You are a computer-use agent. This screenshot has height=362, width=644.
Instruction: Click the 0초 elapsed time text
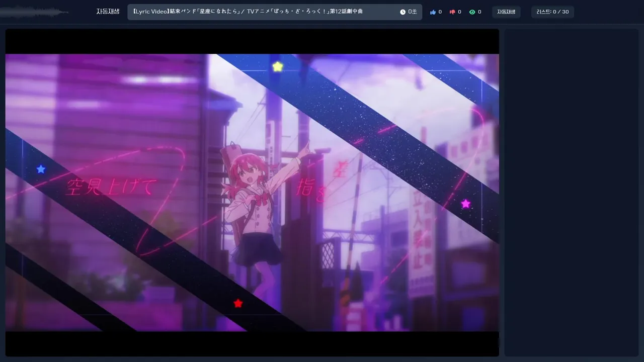coord(412,12)
